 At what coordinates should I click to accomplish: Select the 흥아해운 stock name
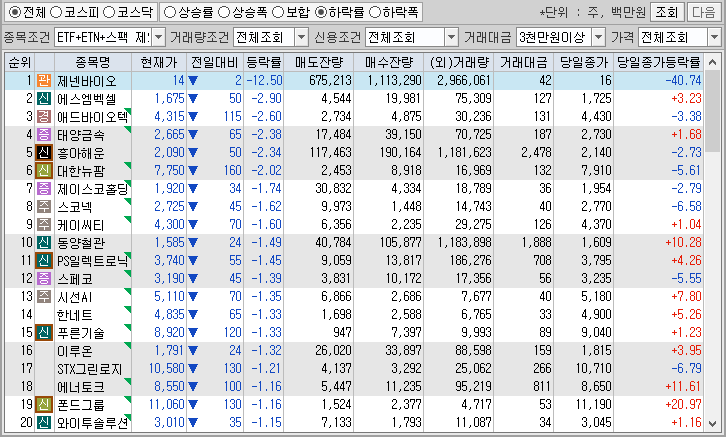pyautogui.click(x=81, y=153)
